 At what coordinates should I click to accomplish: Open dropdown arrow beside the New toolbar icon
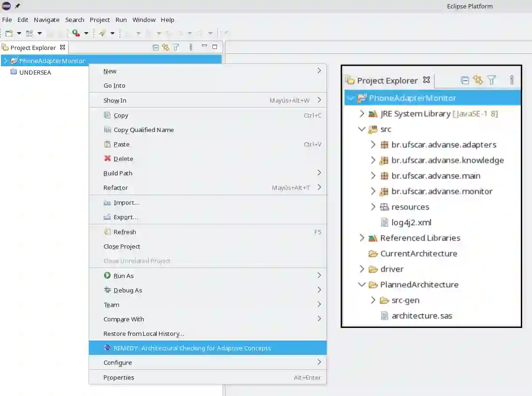coord(19,33)
